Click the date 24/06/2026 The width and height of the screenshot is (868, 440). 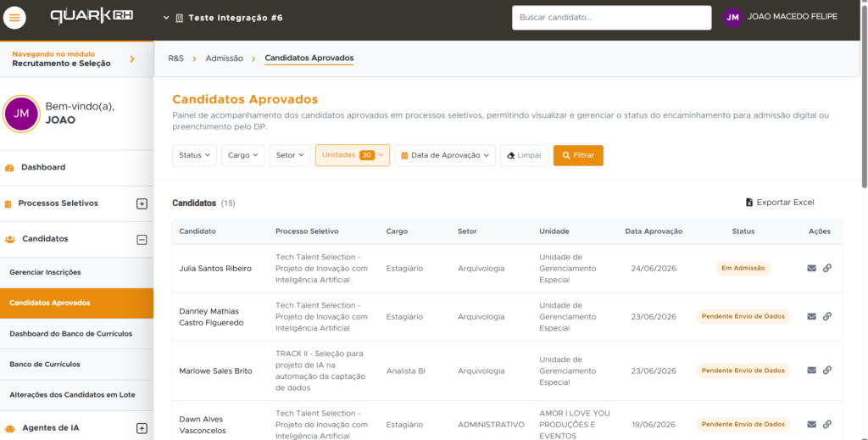coord(654,269)
